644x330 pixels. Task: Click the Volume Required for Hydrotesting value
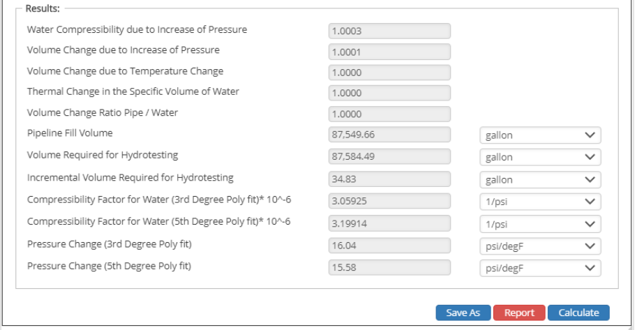click(x=389, y=157)
